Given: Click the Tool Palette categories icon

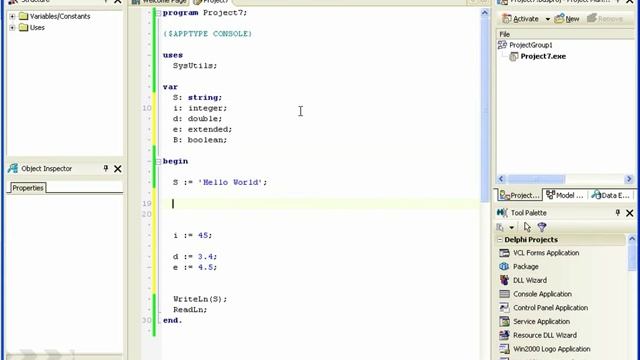Looking at the screenshot, I should pos(500,227).
